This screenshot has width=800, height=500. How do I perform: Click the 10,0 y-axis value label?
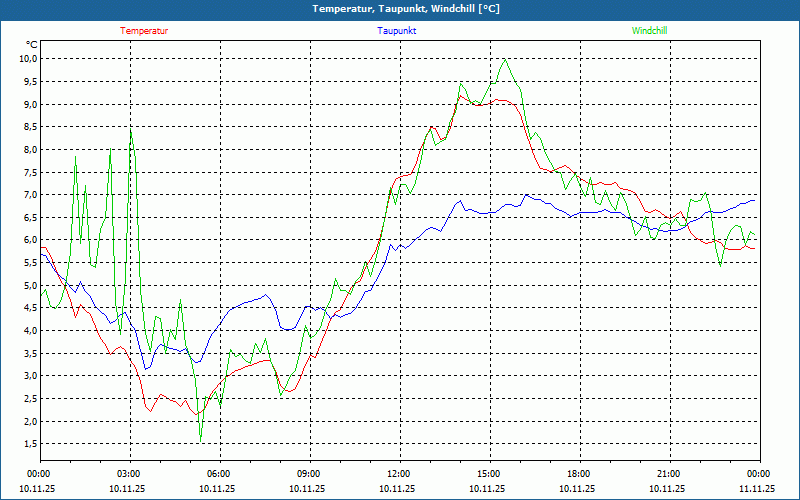pyautogui.click(x=28, y=59)
